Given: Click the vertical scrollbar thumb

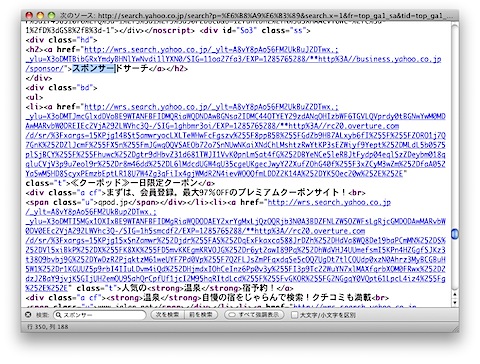Looking at the screenshot, I should 455,234.
